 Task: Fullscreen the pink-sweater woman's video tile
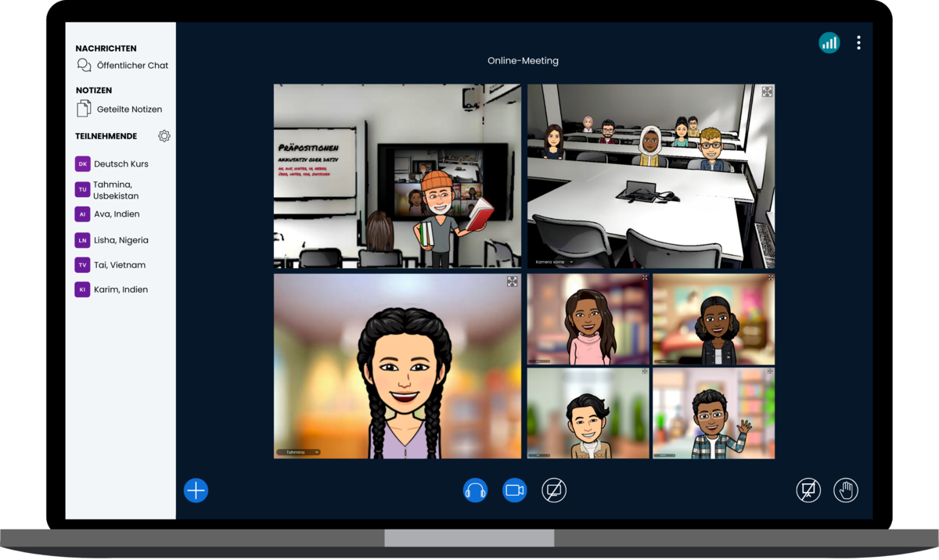pos(645,278)
